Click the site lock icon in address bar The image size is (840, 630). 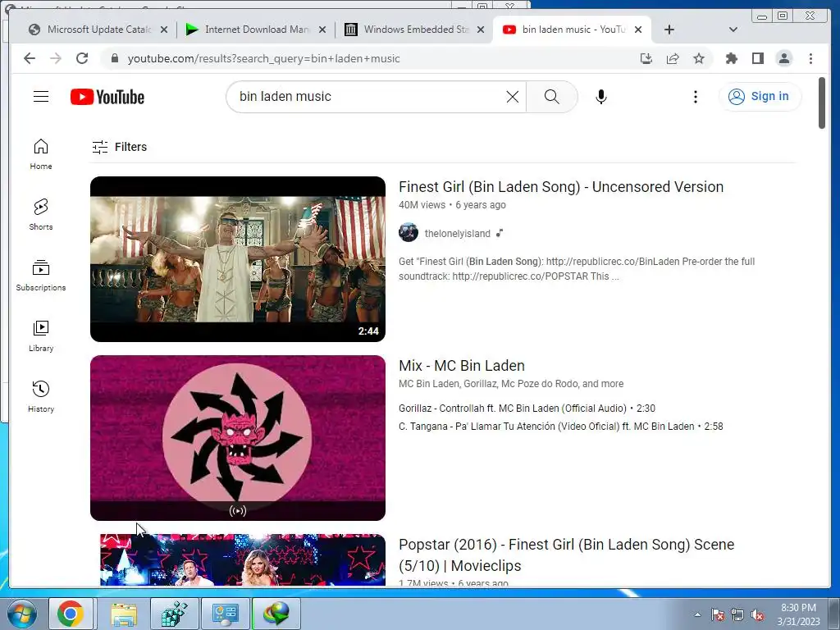coord(114,58)
